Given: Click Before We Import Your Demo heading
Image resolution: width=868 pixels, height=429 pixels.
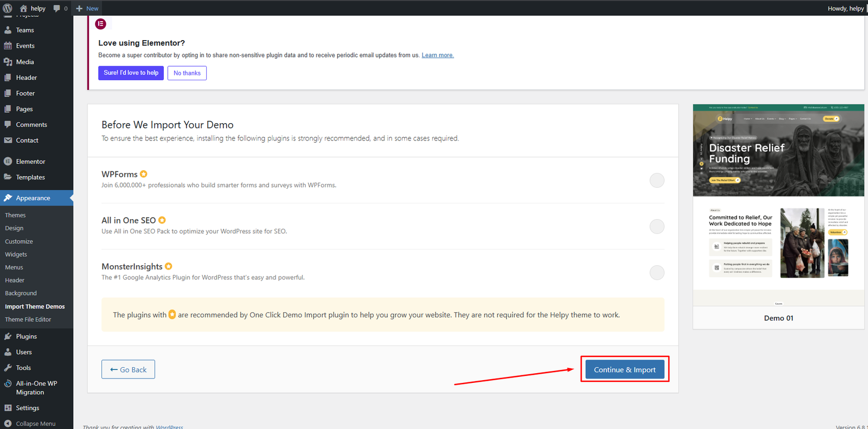Looking at the screenshot, I should click(x=168, y=125).
